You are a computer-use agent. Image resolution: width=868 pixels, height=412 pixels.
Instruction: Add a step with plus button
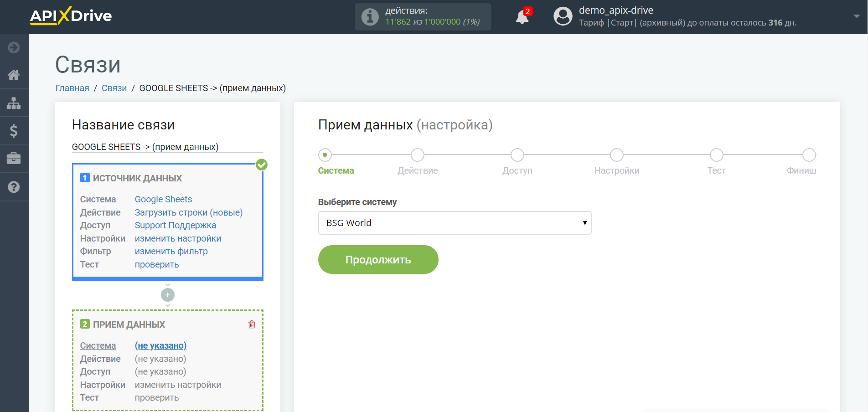pyautogui.click(x=168, y=295)
